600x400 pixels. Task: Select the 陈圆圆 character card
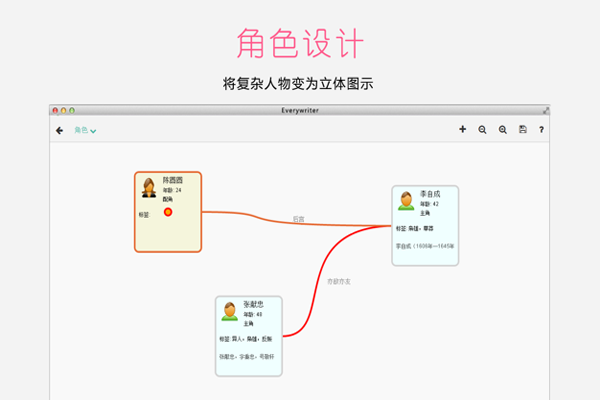coord(168,212)
